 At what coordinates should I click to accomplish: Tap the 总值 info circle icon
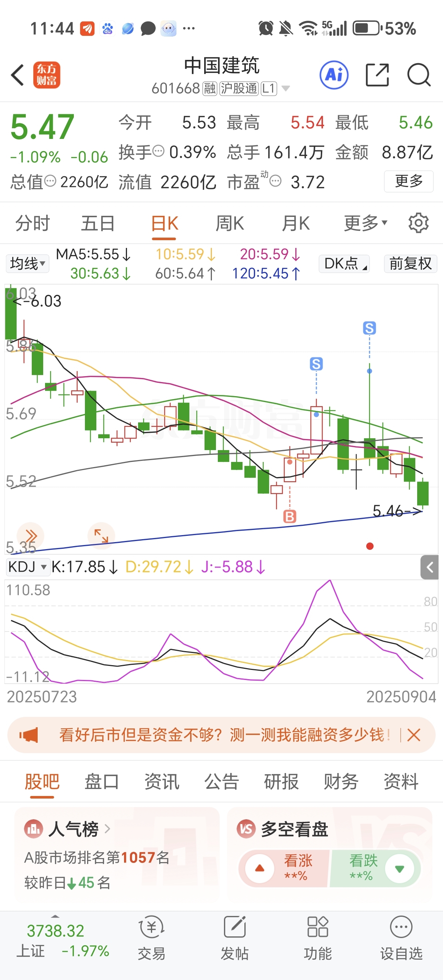(50, 181)
